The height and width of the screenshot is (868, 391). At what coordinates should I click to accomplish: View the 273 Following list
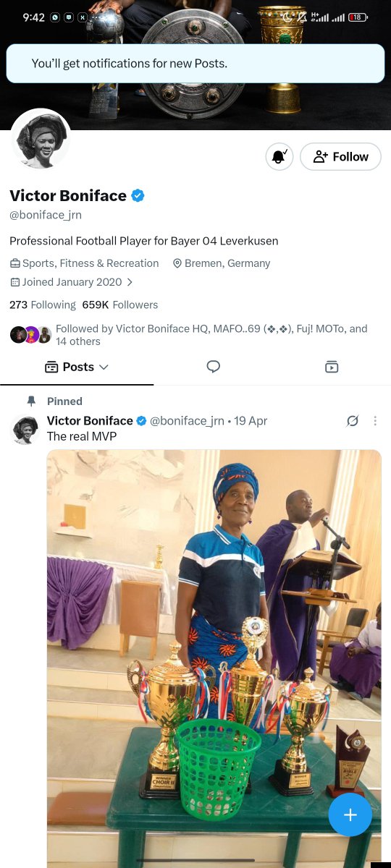coord(43,305)
